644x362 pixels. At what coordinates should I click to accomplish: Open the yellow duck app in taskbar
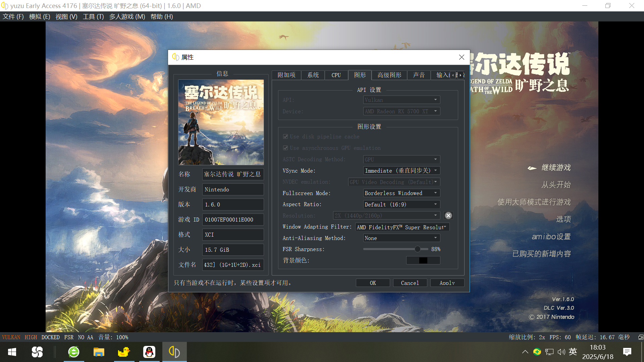(124, 352)
